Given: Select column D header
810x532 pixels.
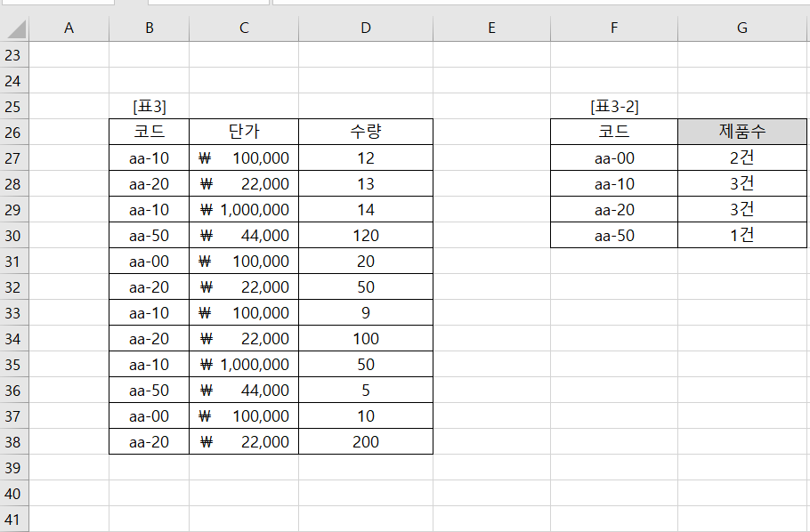Looking at the screenshot, I should tap(366, 28).
